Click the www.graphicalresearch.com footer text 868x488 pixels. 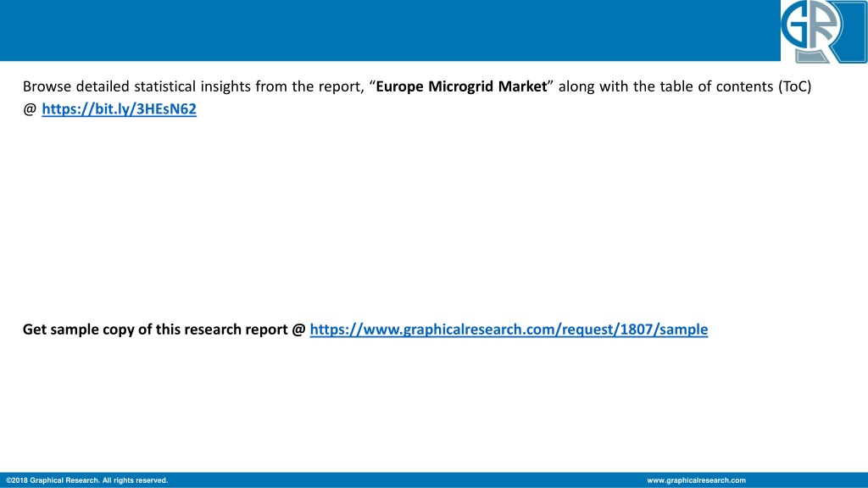(x=696, y=480)
